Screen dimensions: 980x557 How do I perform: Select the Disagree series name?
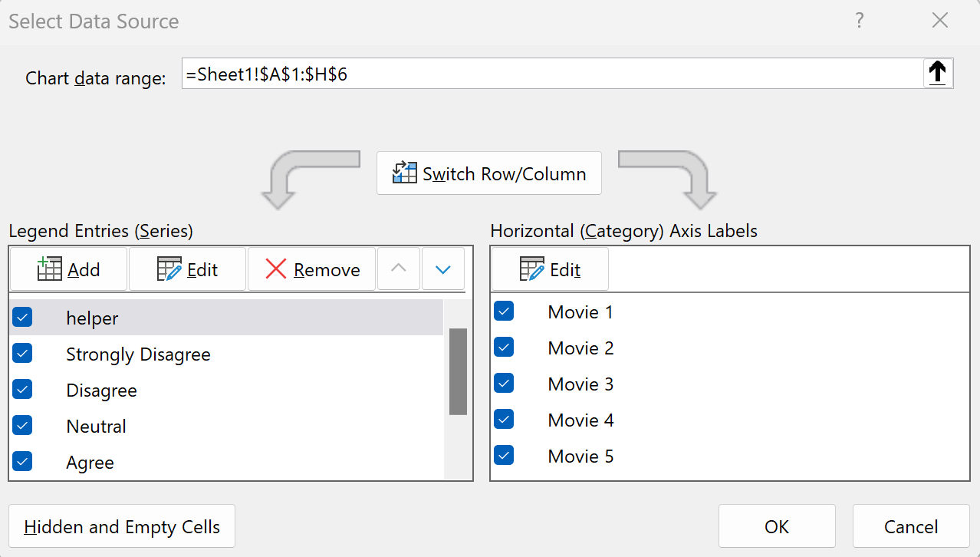click(x=102, y=391)
